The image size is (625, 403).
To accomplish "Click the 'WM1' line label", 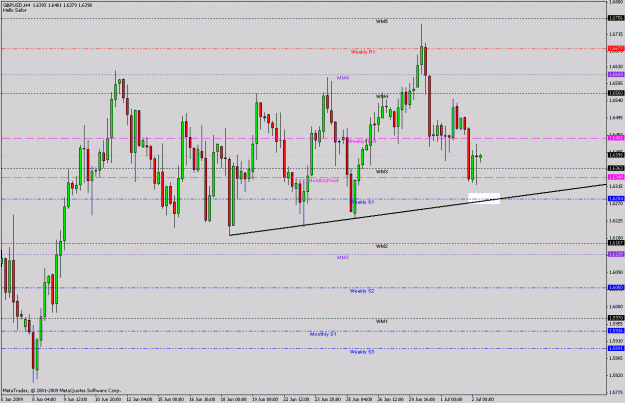I will (382, 321).
